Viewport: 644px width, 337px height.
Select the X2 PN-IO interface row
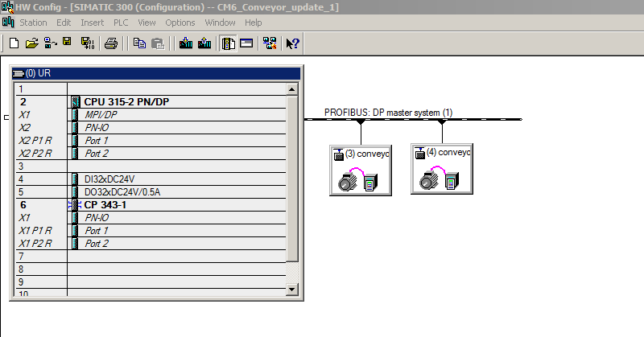[151, 128]
